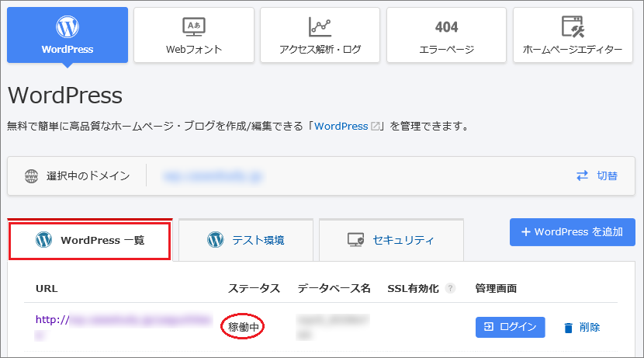Click the WordPress logo on 一覧 tab
Screen dimensions: 644x358
[x=44, y=240]
